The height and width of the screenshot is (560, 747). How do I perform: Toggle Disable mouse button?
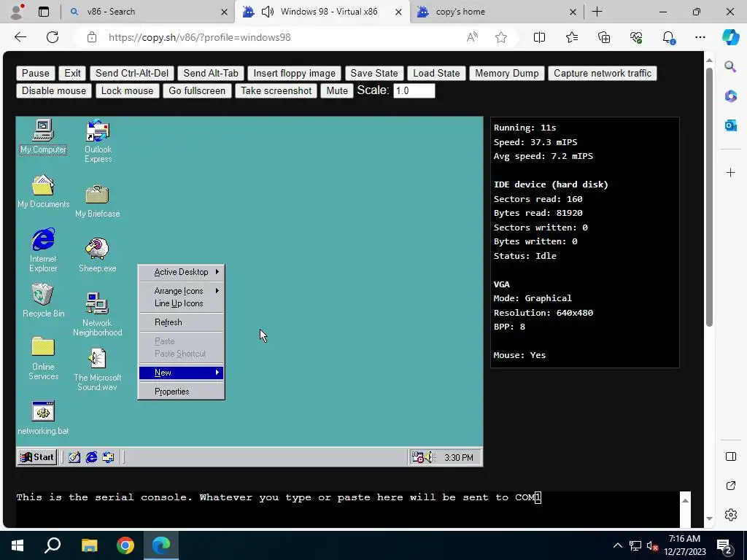(54, 91)
